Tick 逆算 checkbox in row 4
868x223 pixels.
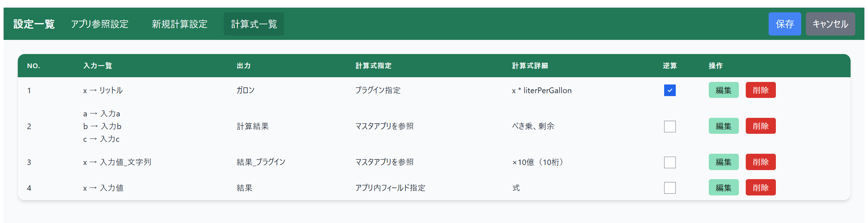pyautogui.click(x=670, y=188)
